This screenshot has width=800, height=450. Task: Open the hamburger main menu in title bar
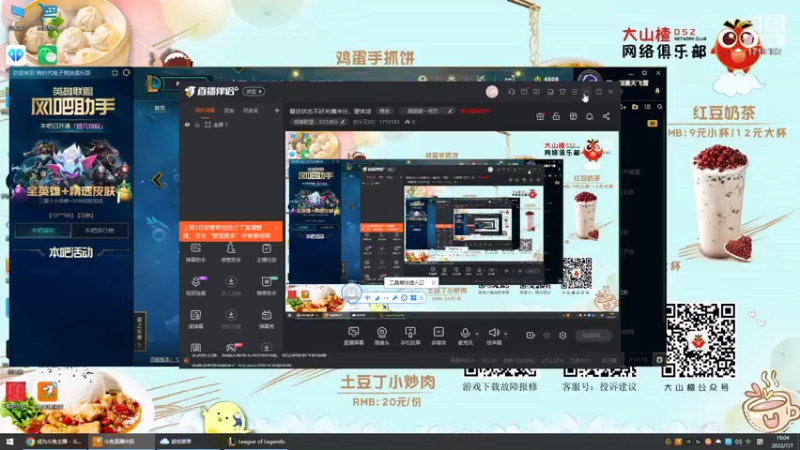[574, 92]
